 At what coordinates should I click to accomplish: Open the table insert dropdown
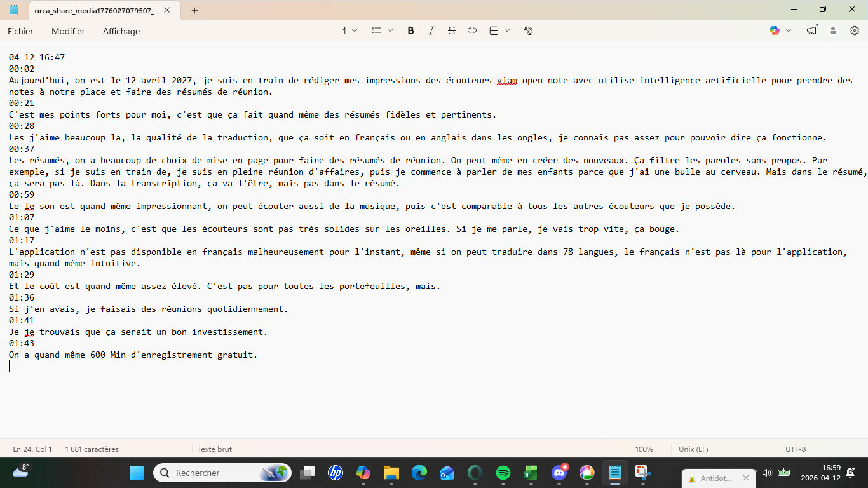point(499,30)
